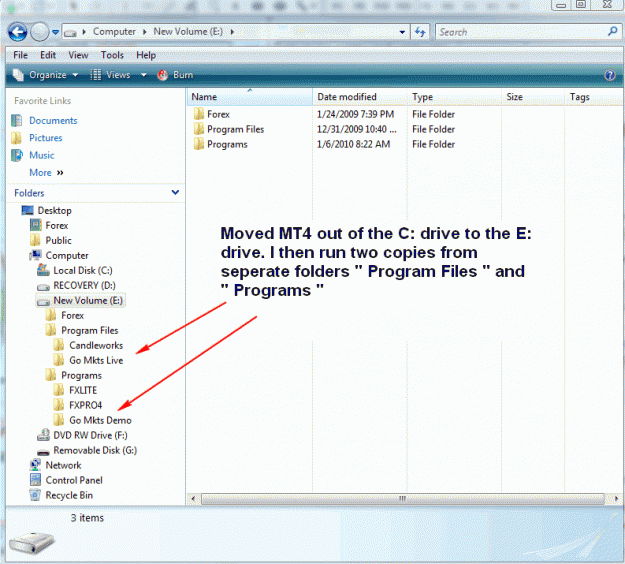Open the address bar history dropdown

coord(402,32)
